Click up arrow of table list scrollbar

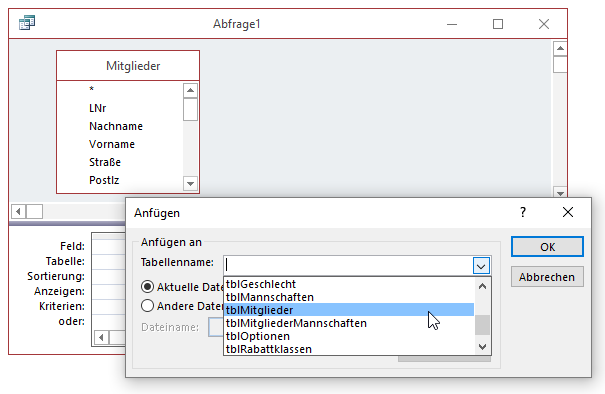coord(482,286)
